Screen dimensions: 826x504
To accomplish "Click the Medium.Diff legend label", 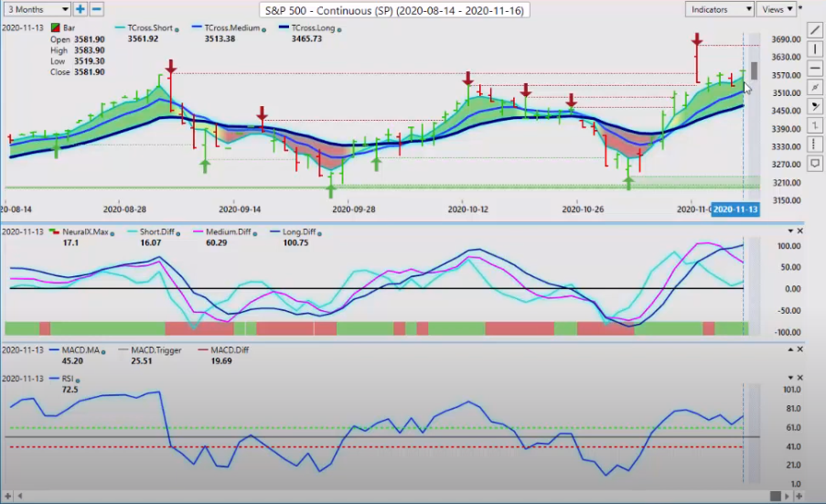I will pyautogui.click(x=228, y=231).
